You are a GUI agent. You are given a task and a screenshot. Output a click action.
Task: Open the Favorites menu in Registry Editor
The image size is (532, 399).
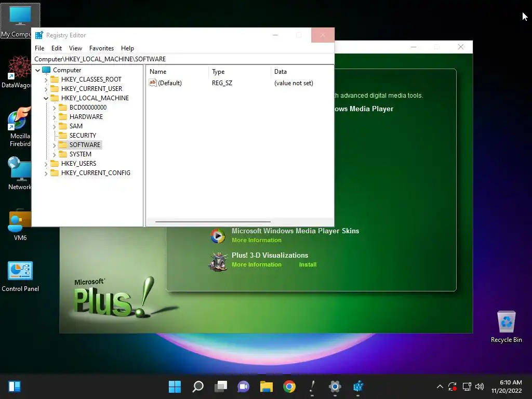(x=101, y=48)
